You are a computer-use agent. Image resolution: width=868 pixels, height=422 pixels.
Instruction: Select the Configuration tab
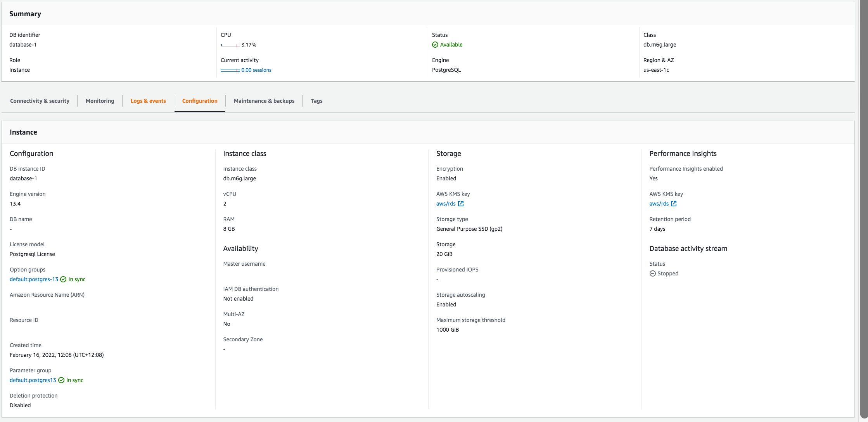200,101
